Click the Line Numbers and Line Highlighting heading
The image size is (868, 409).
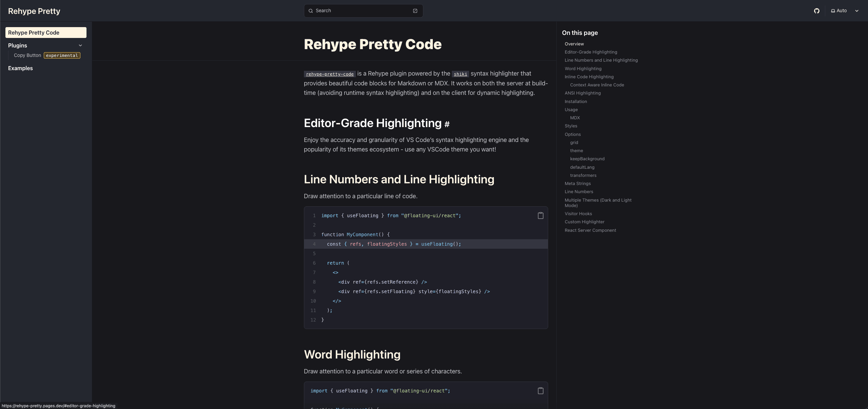(x=399, y=179)
